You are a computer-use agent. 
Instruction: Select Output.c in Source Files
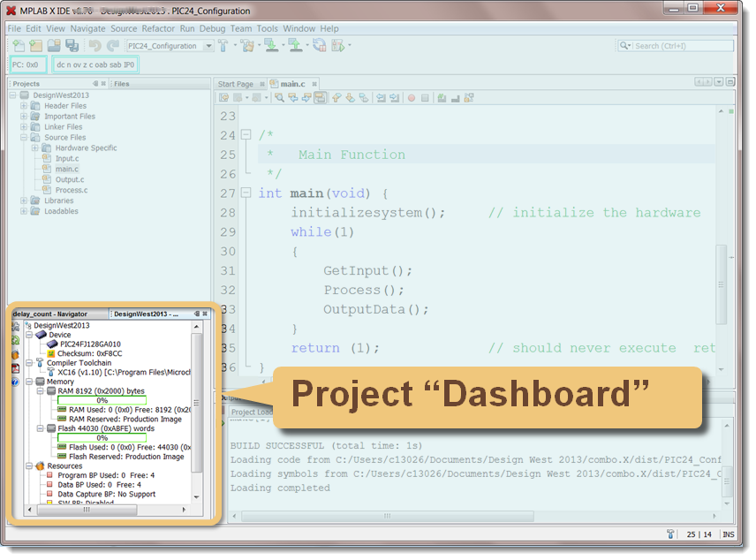[69, 179]
